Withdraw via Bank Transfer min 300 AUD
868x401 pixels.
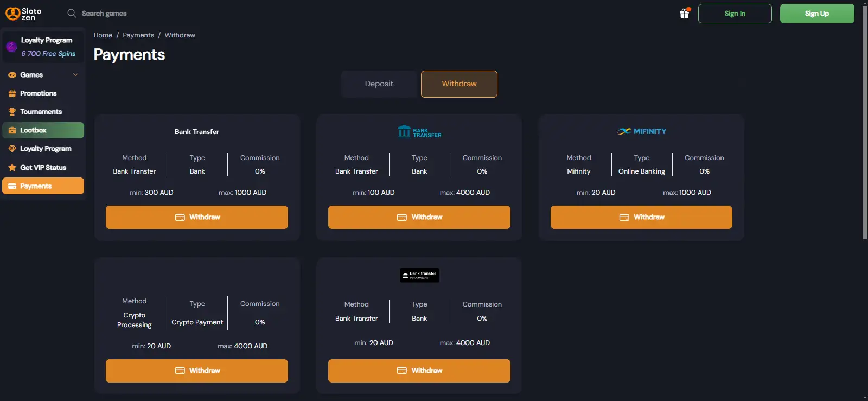click(x=197, y=217)
